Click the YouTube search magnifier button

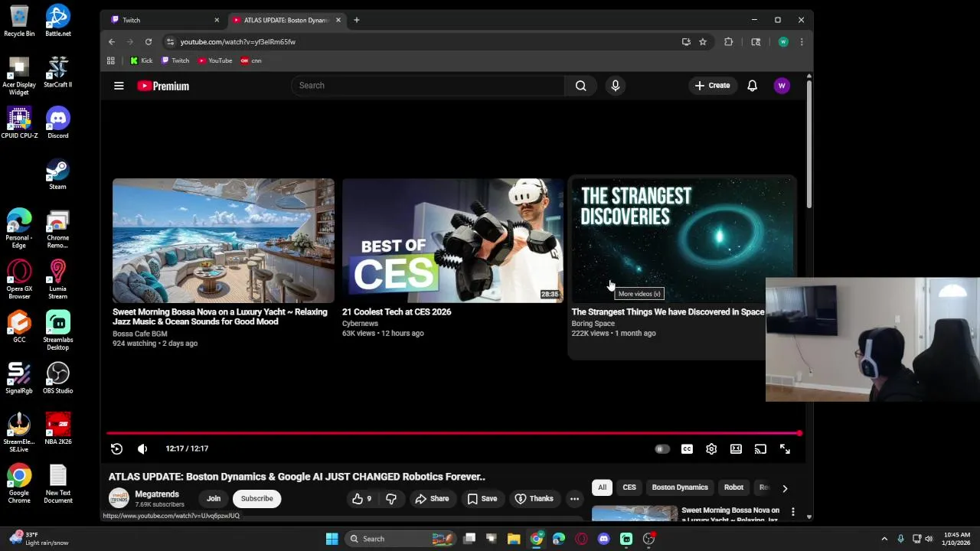[x=580, y=86]
